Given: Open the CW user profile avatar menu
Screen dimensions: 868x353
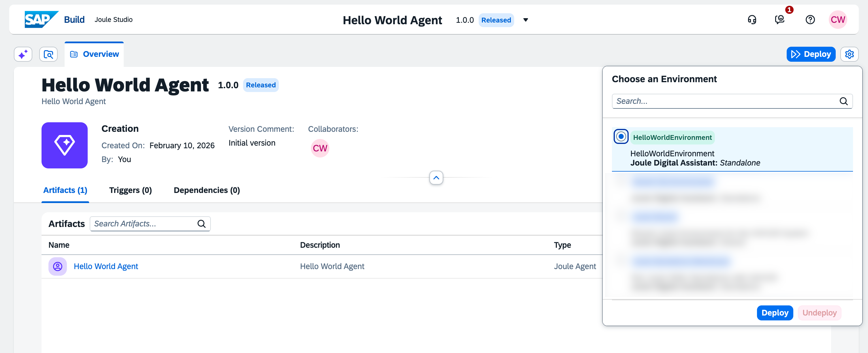Looking at the screenshot, I should (x=837, y=20).
